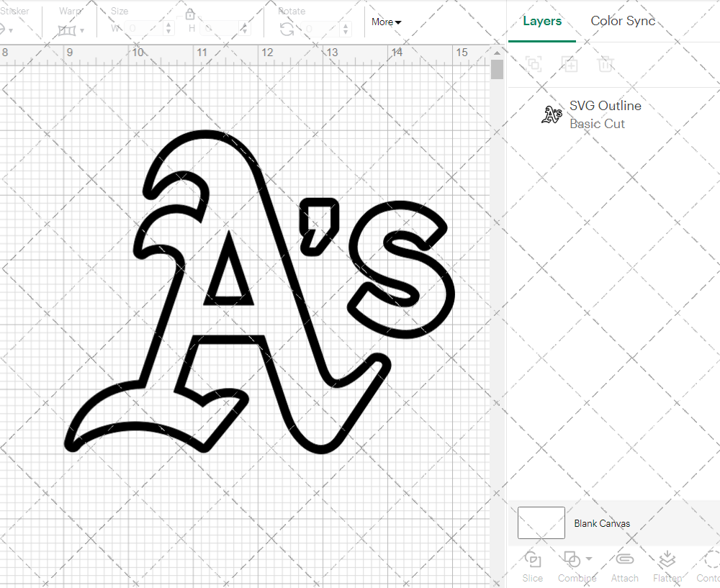
Task: Click the Combine tool icon
Action: pos(572,559)
